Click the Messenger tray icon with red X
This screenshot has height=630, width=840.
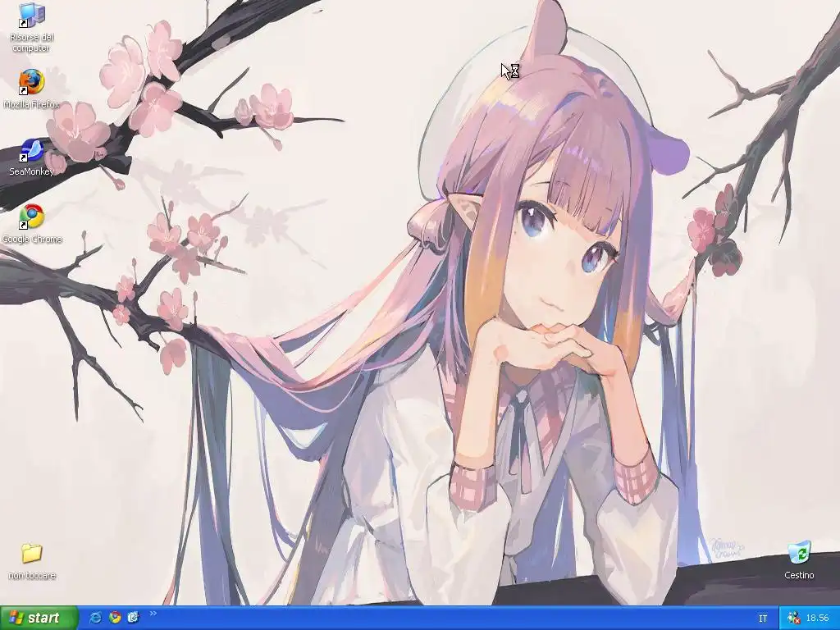click(793, 619)
